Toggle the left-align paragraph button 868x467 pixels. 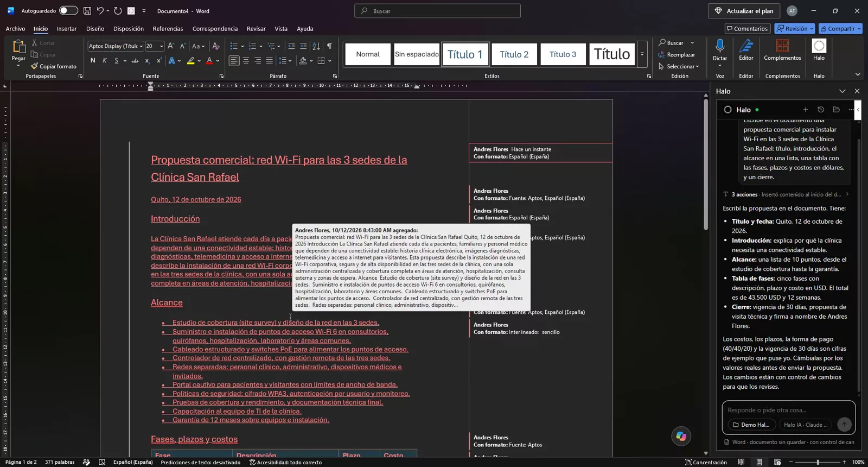coord(234,61)
